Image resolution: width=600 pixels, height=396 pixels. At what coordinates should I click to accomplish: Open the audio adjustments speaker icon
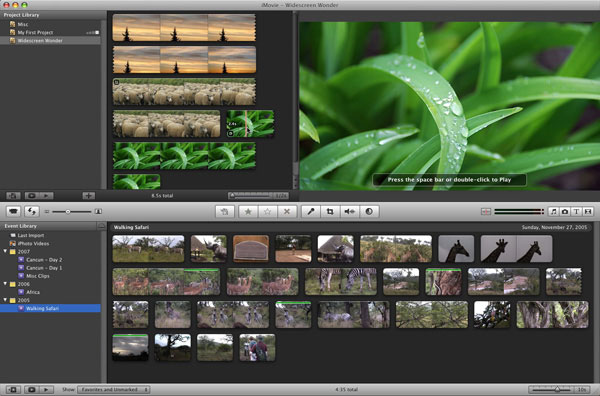(349, 211)
